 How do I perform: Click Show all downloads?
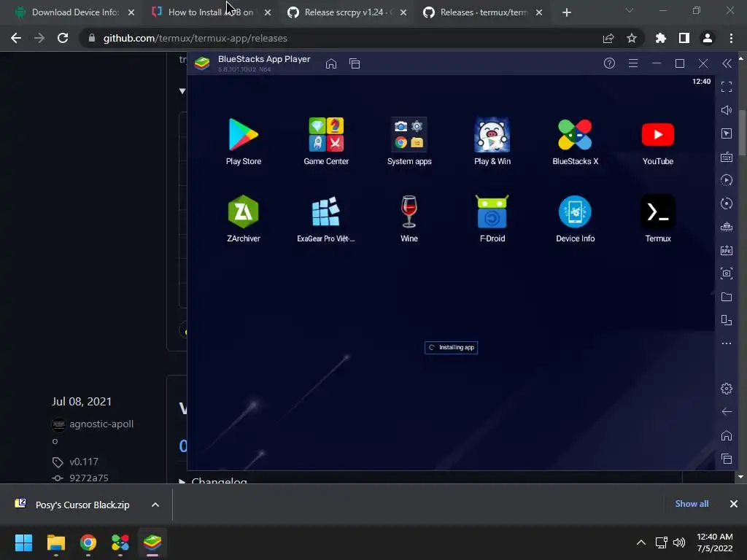point(692,504)
